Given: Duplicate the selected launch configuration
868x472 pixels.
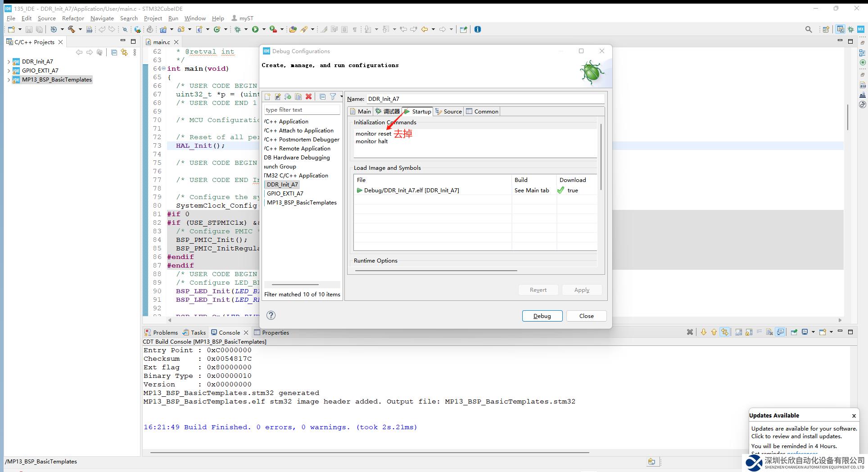Looking at the screenshot, I should (298, 97).
